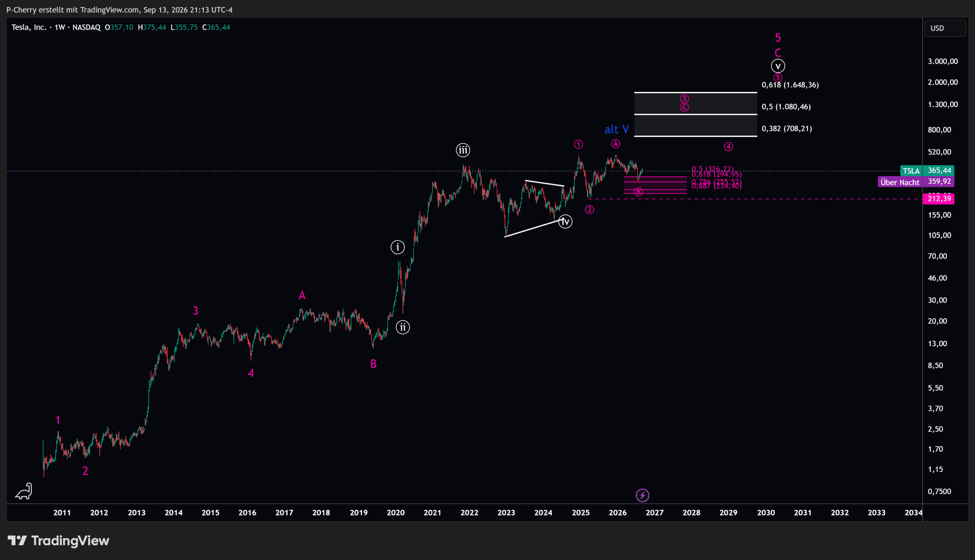This screenshot has height=560, width=975.
Task: Select the blue alt V text label
Action: 617,129
